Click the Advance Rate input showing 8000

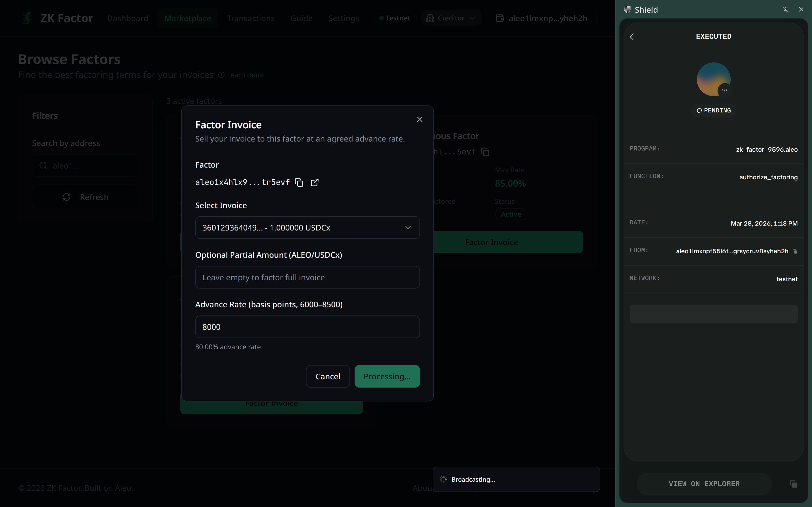(307, 326)
